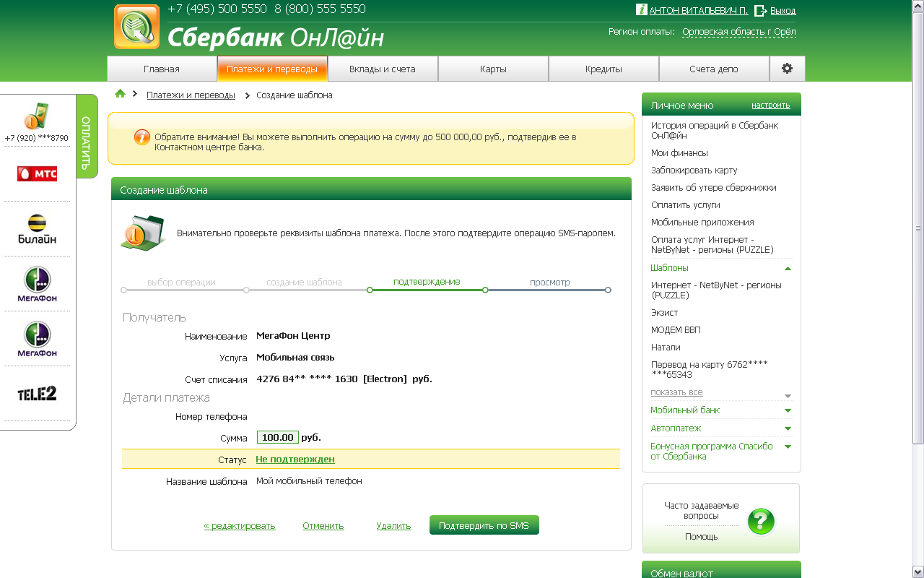Change region Орловская область г Орёл
The image size is (924, 578).
pyautogui.click(x=739, y=32)
